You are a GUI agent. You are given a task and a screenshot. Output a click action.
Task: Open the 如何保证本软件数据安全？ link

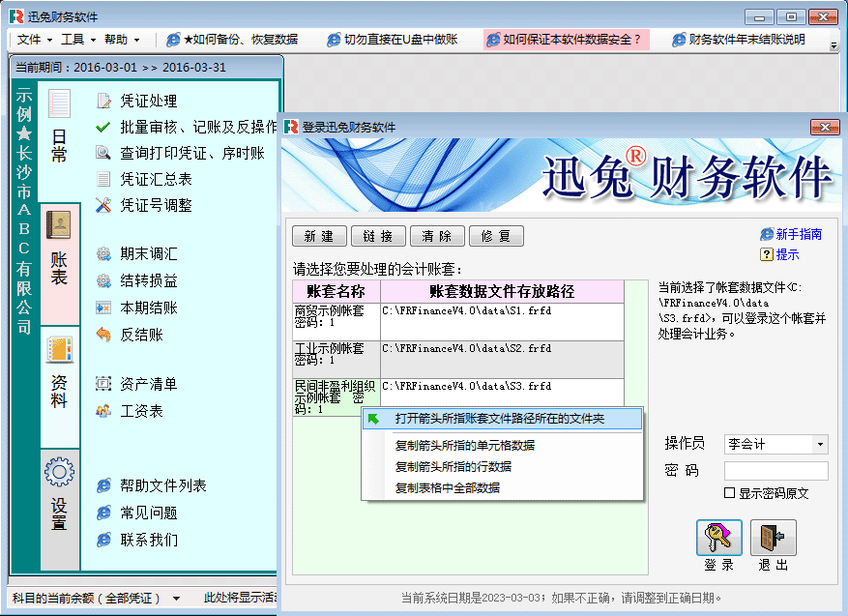click(x=567, y=40)
